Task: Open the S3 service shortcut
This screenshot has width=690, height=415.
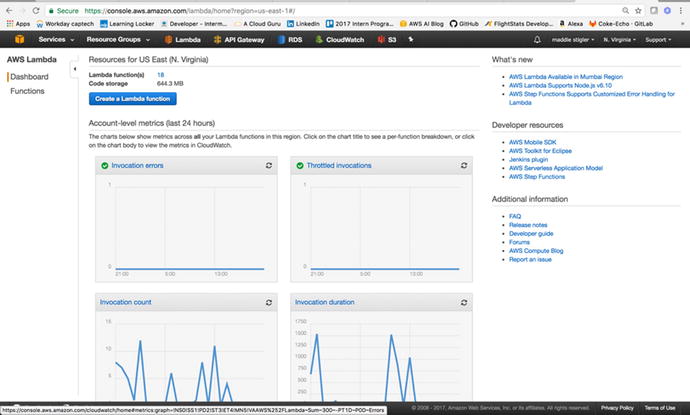Action: point(390,39)
